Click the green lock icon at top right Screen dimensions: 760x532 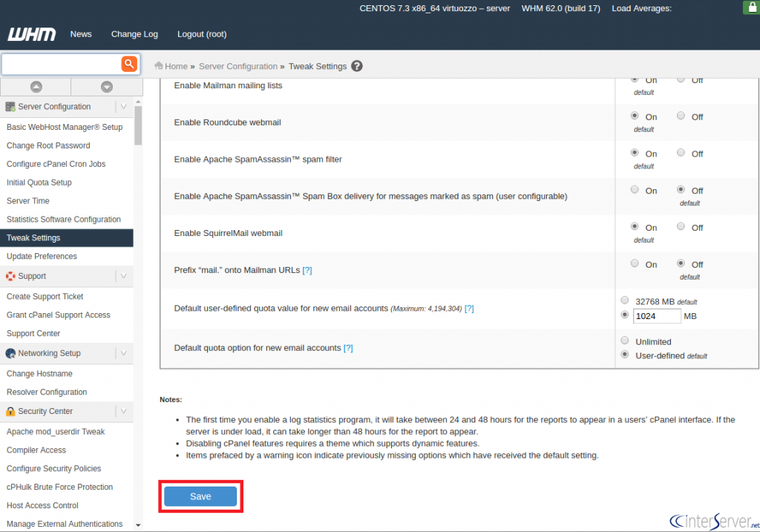click(x=750, y=8)
